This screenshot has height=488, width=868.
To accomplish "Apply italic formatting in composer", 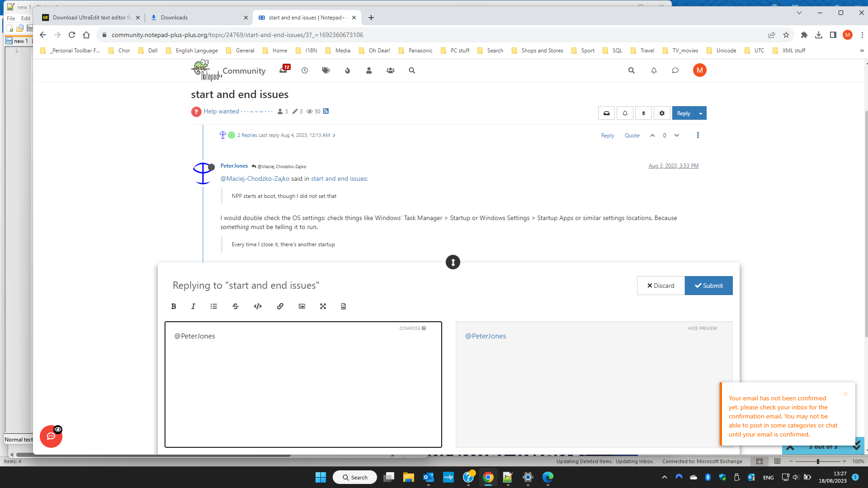I will (193, 306).
